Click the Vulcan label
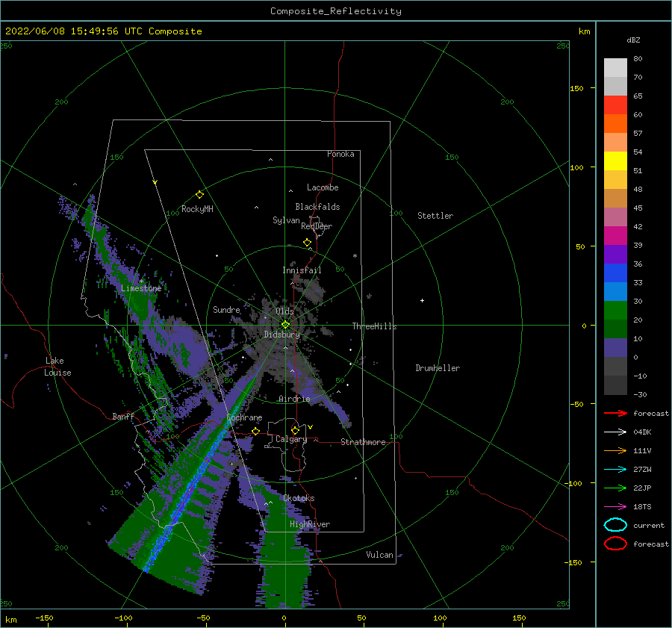The width and height of the screenshot is (672, 628). pyautogui.click(x=379, y=555)
